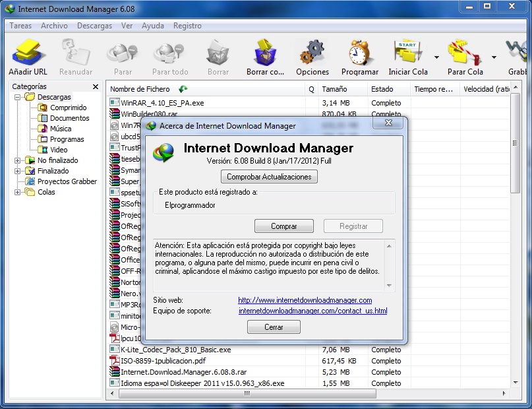Select the Idioma español Diskeeper 2011 exe row
The height and width of the screenshot is (409, 532).
tap(309, 383)
